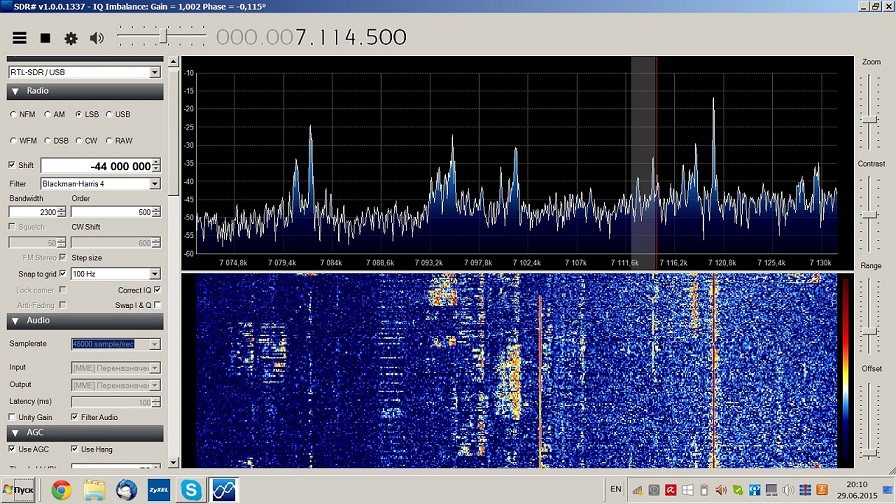
Task: Open the configuration gear settings
Action: click(x=71, y=38)
